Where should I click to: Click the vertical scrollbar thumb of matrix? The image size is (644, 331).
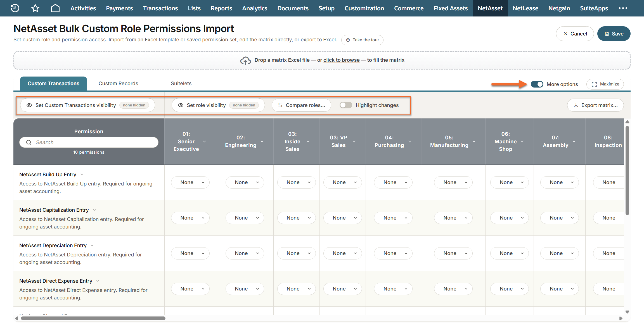point(627,170)
